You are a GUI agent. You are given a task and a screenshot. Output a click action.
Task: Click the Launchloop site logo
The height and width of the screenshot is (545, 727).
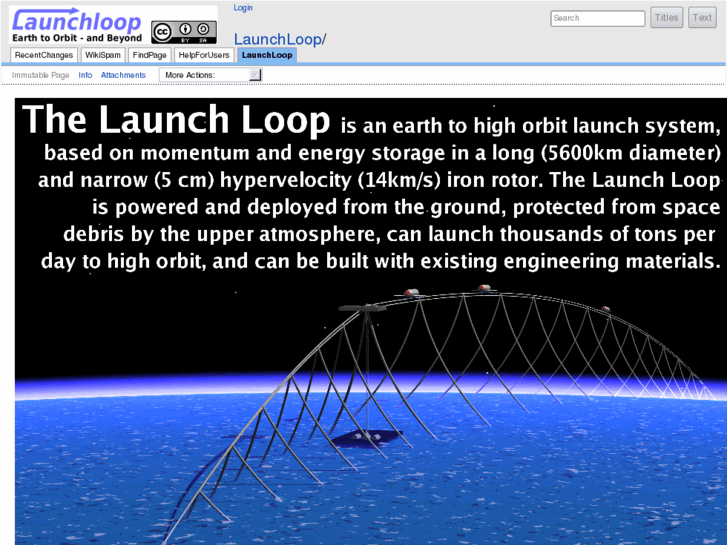tap(77, 26)
